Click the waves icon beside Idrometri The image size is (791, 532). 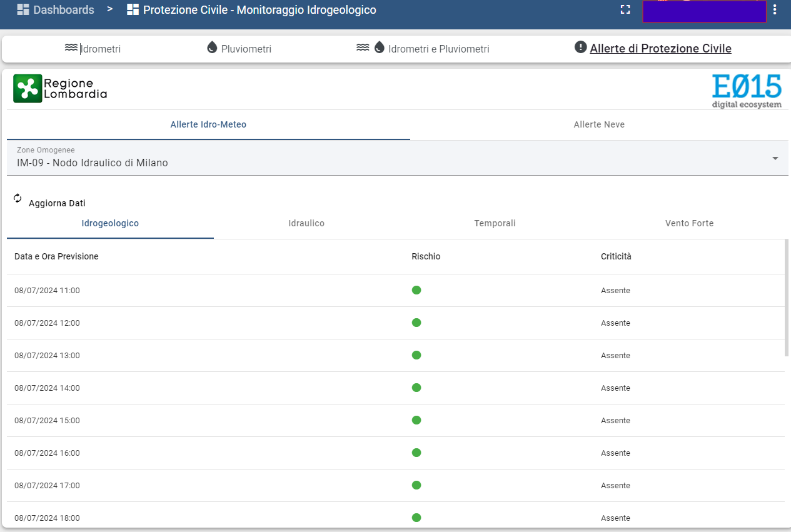point(71,48)
